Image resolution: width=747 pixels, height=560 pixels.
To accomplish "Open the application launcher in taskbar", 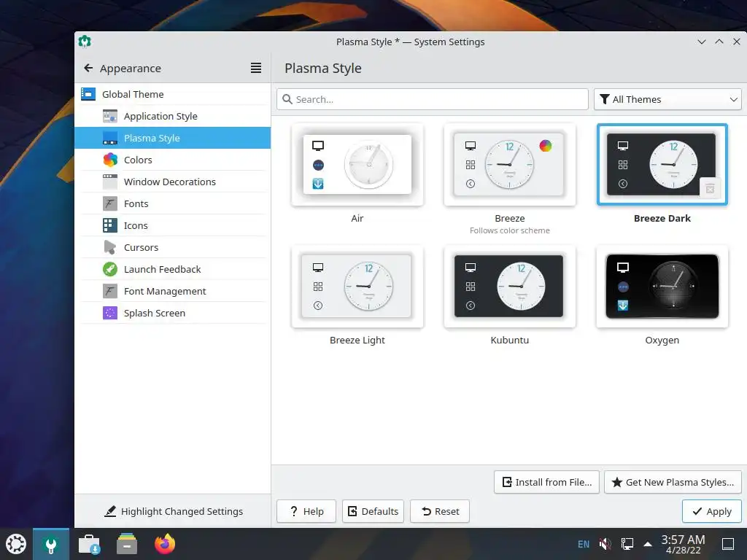I will pyautogui.click(x=16, y=544).
